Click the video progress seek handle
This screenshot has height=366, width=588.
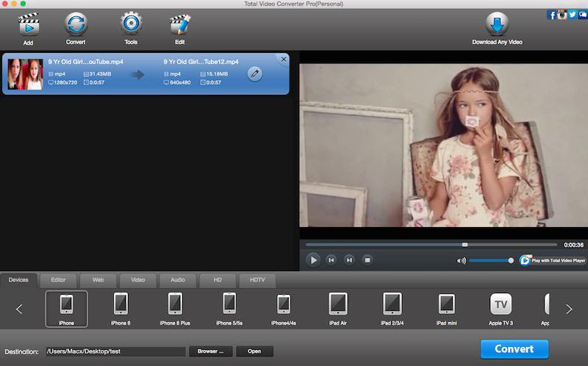click(465, 245)
